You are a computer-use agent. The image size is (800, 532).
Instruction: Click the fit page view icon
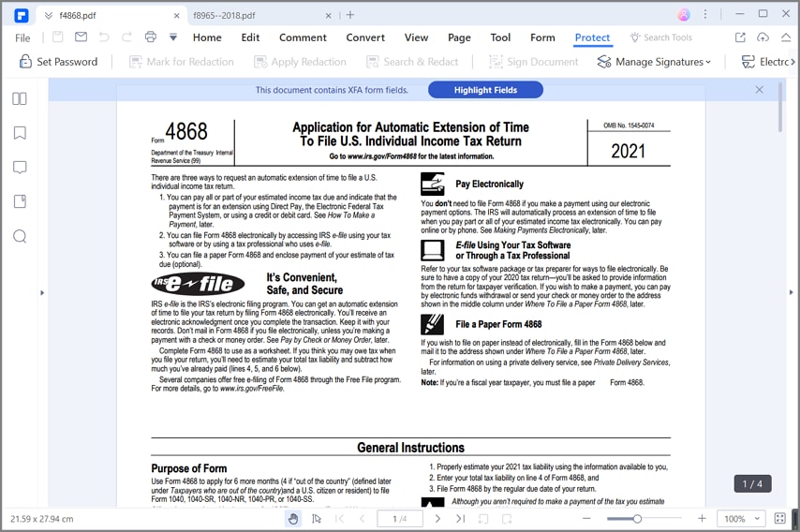pyautogui.click(x=779, y=519)
